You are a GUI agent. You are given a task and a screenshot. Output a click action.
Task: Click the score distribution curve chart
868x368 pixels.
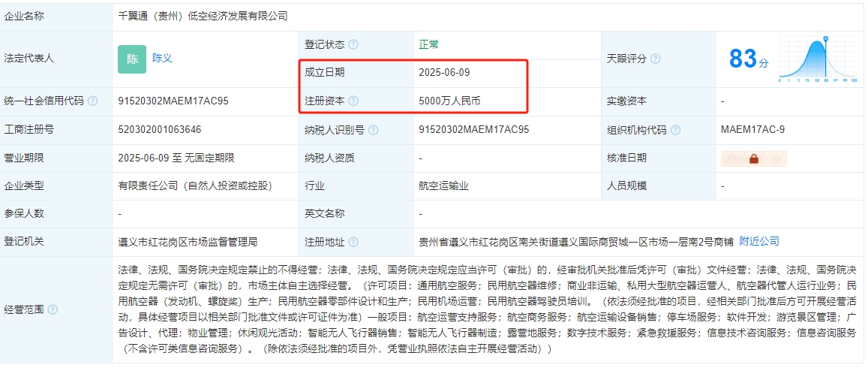click(x=818, y=59)
